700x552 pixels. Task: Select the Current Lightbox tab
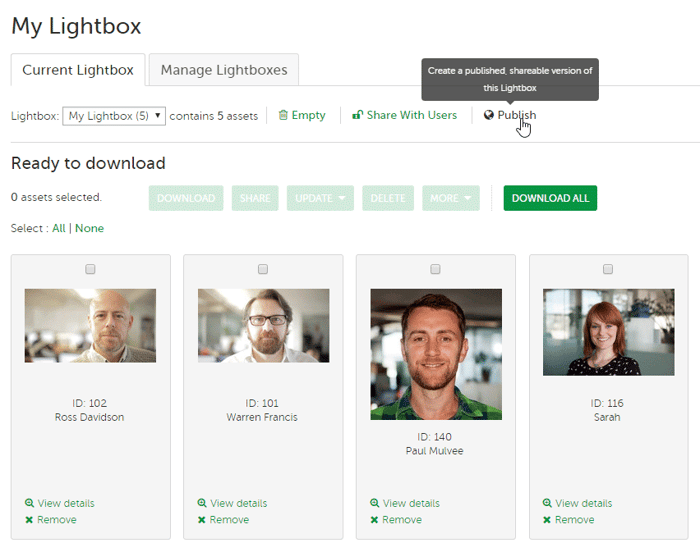(78, 70)
